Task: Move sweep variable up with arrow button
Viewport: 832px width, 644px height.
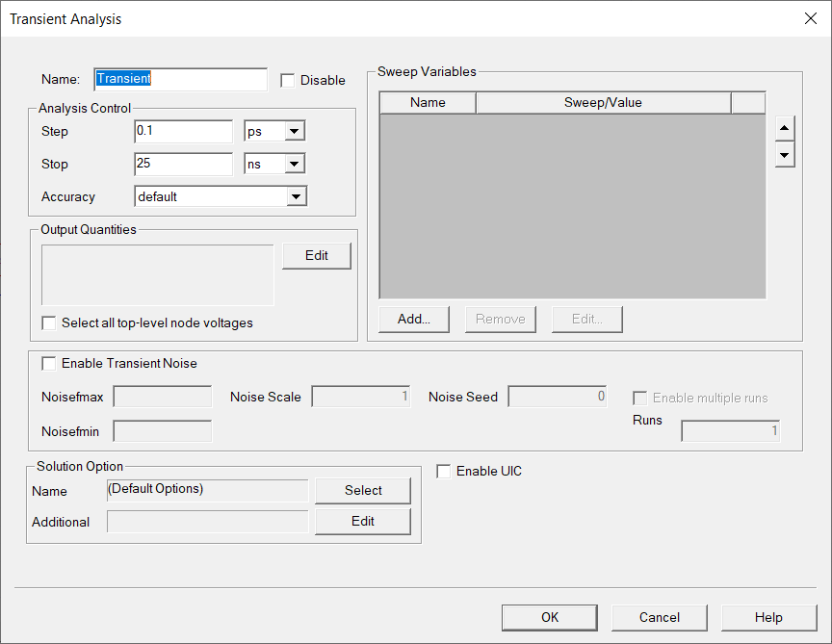Action: 784,128
